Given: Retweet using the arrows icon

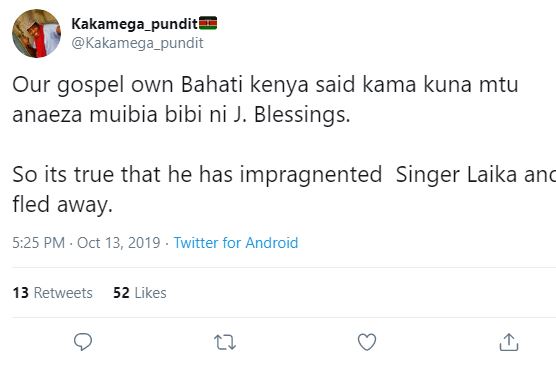Looking at the screenshot, I should (x=225, y=343).
